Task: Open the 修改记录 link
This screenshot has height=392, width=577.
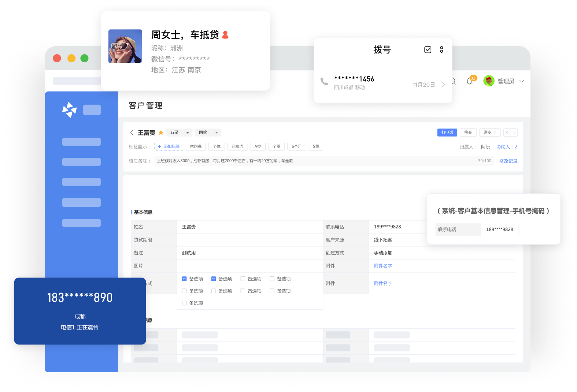Action: tap(508, 161)
